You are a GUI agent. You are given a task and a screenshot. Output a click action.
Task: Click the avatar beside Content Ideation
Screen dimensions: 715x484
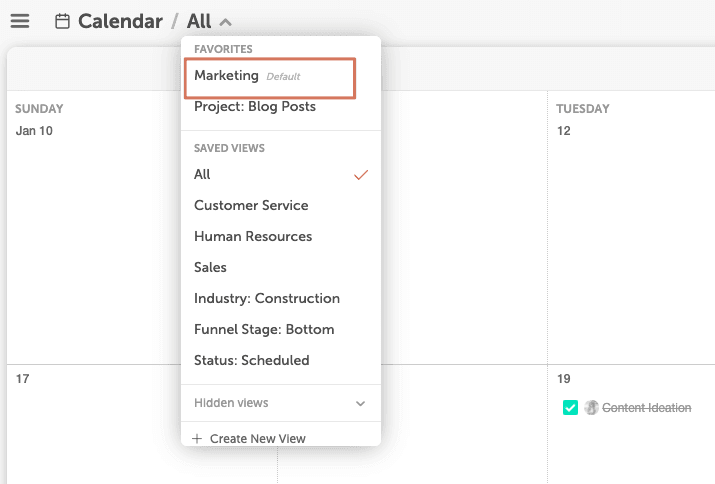[x=591, y=407]
